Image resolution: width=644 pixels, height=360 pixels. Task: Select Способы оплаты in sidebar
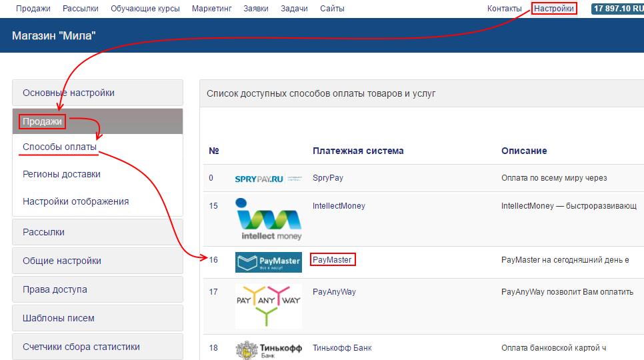coord(59,147)
